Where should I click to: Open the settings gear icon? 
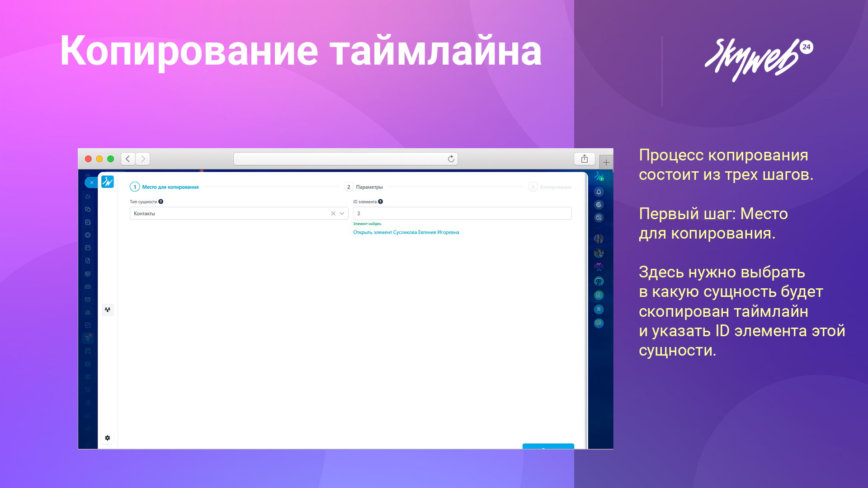click(108, 438)
